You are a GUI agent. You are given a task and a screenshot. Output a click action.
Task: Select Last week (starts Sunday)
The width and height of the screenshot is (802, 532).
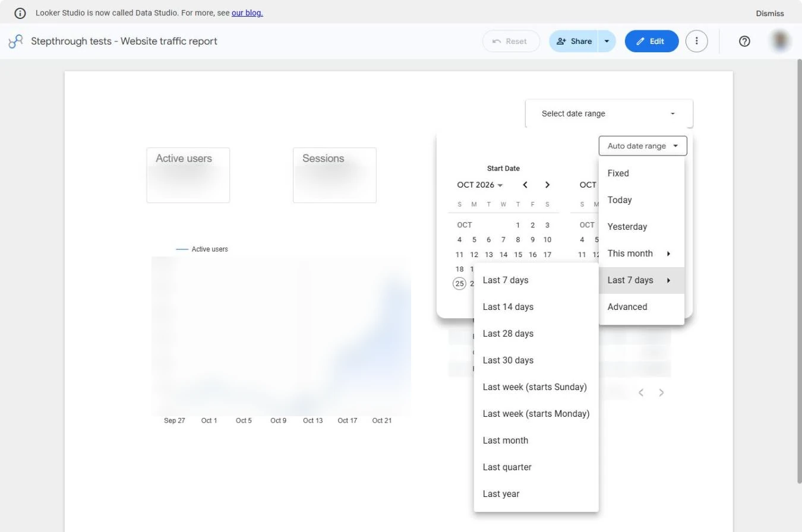[x=536, y=387]
